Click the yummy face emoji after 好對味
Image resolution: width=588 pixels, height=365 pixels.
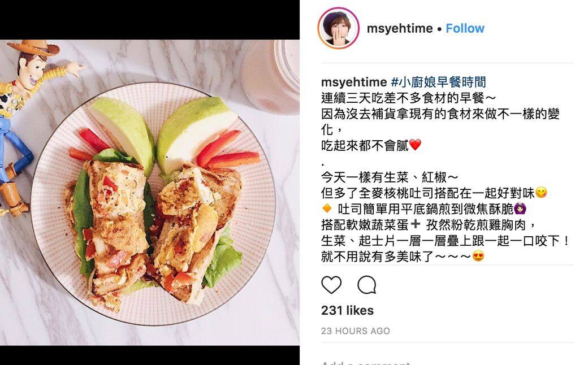pos(541,192)
